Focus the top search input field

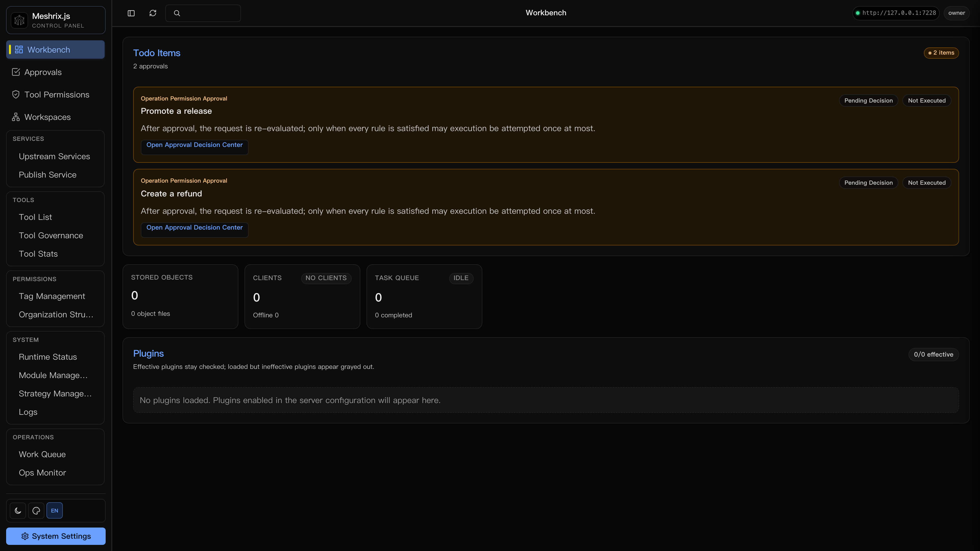coord(203,13)
